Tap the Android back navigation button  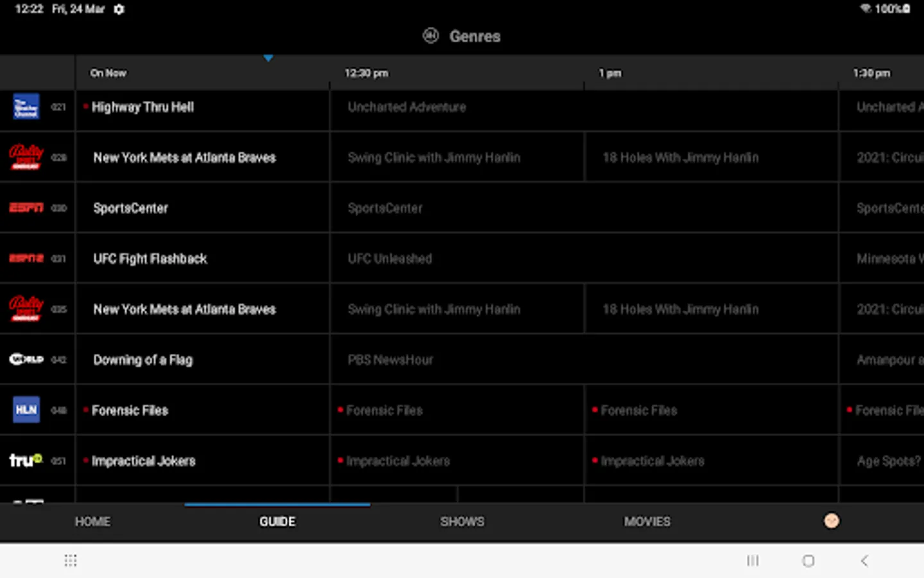click(x=864, y=561)
